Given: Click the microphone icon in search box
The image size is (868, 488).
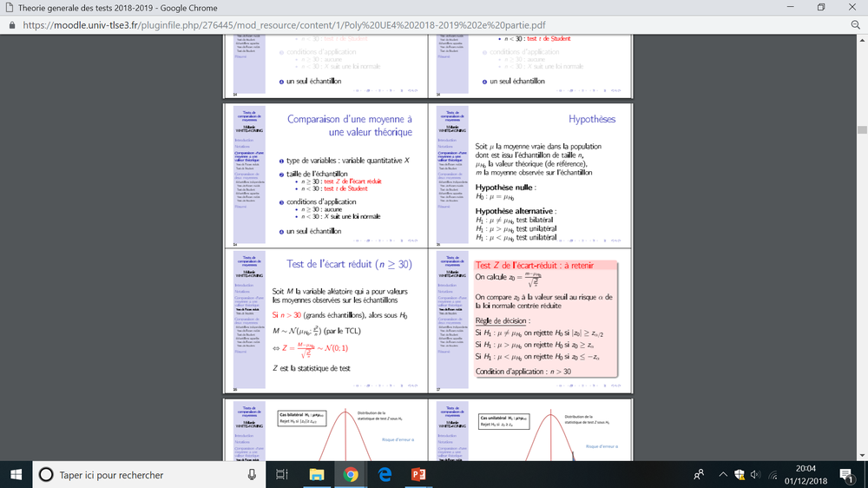Looking at the screenshot, I should pos(252,475).
